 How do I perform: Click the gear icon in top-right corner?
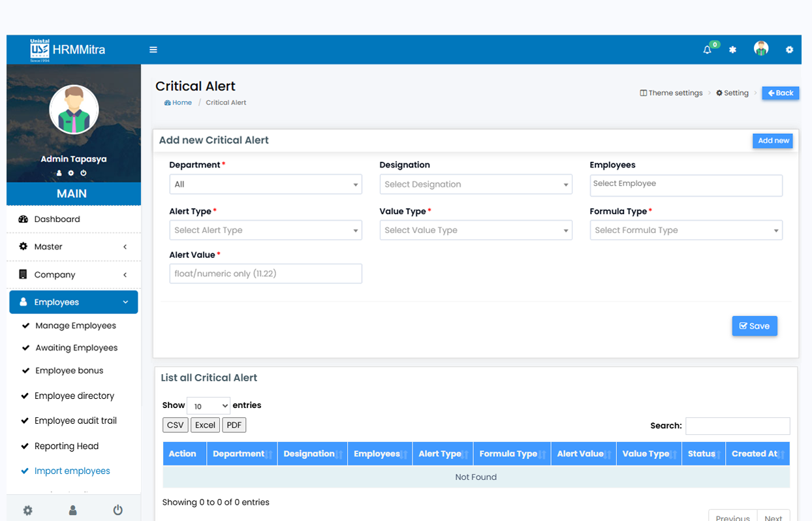[x=789, y=50]
